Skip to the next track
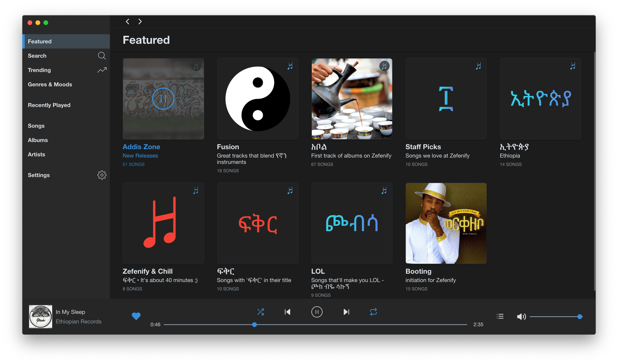 click(x=346, y=312)
